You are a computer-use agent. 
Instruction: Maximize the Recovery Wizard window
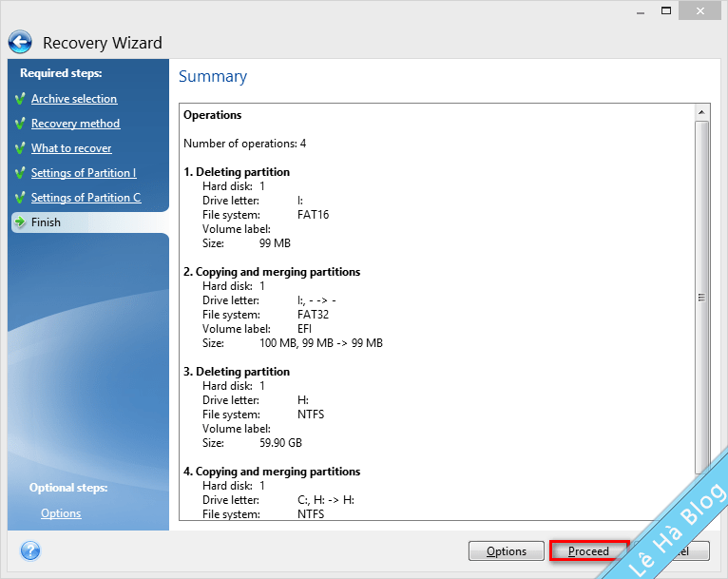pos(666,10)
